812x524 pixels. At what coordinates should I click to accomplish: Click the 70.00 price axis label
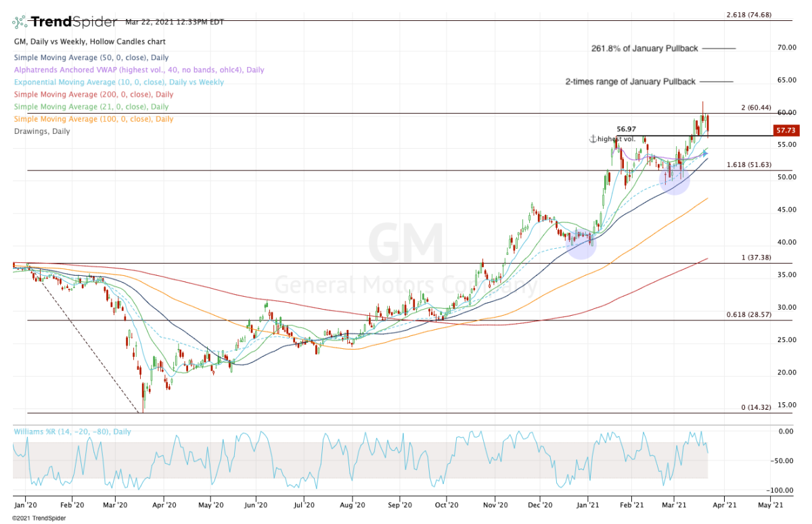pos(786,47)
